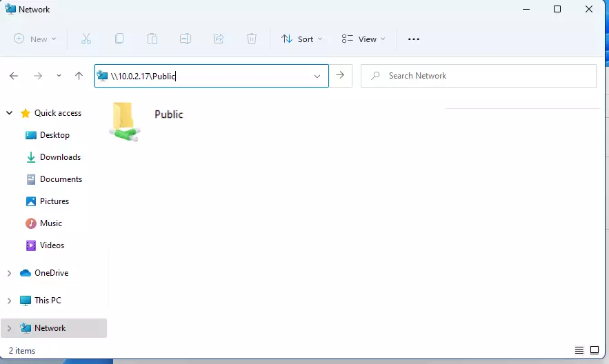This screenshot has width=609, height=364.
Task: Select the Public shared folder icon
Action: click(x=124, y=121)
